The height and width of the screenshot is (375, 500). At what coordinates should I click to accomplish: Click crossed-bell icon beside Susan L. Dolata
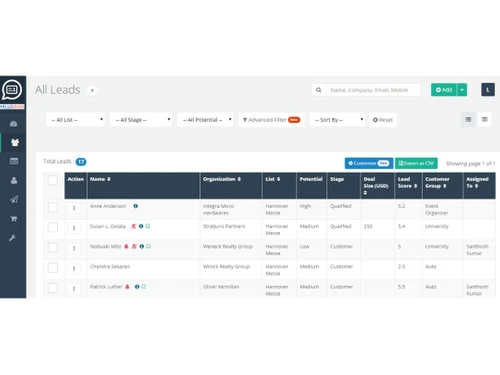click(134, 226)
